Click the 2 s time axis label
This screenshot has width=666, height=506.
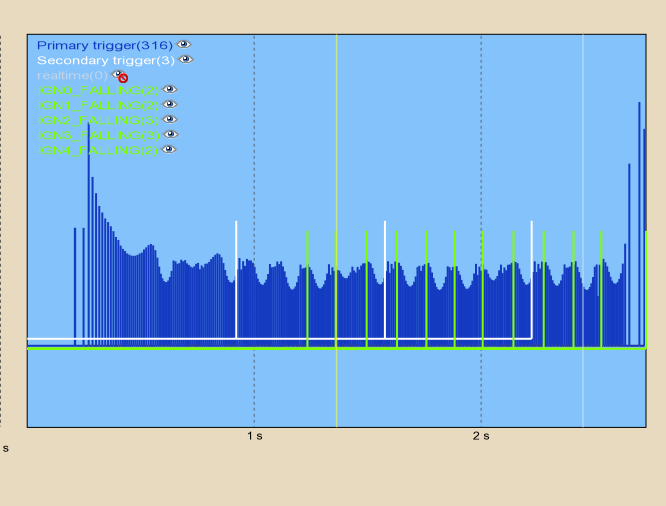click(481, 436)
